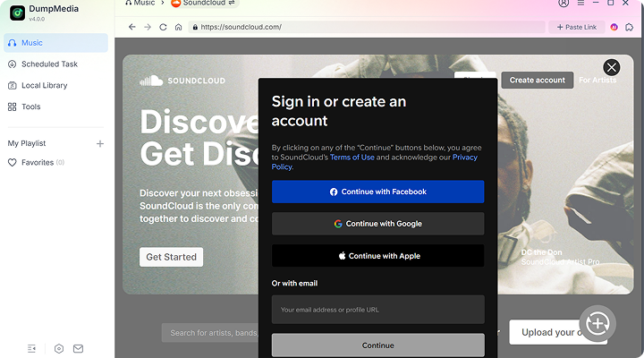Click the browser forward arrow
The height and width of the screenshot is (358, 644).
(x=148, y=27)
